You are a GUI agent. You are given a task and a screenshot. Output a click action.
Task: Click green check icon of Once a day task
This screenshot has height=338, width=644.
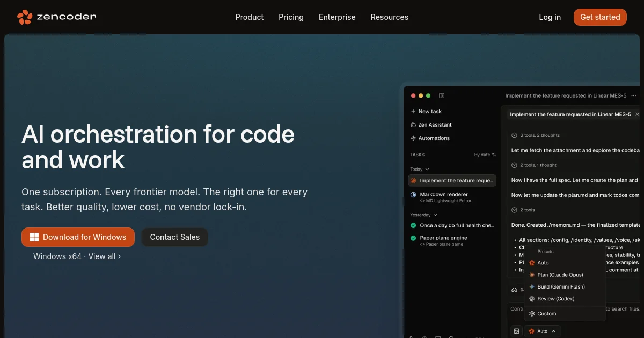pos(413,225)
